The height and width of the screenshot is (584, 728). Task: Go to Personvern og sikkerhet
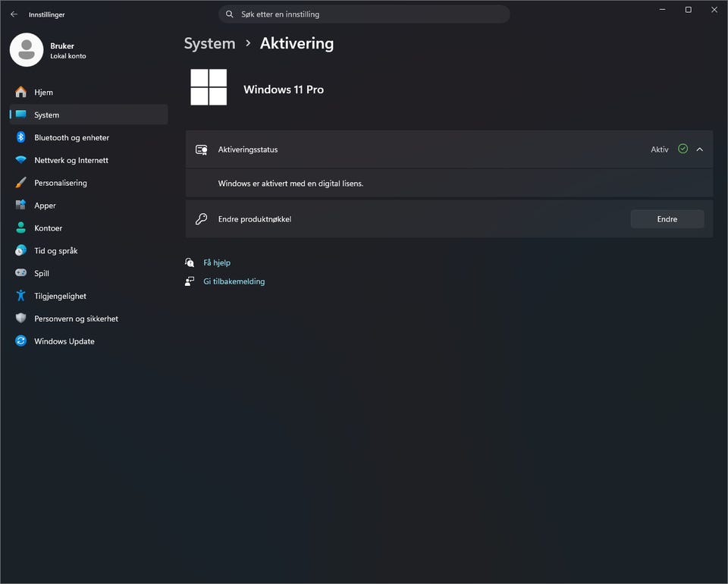[88, 319]
